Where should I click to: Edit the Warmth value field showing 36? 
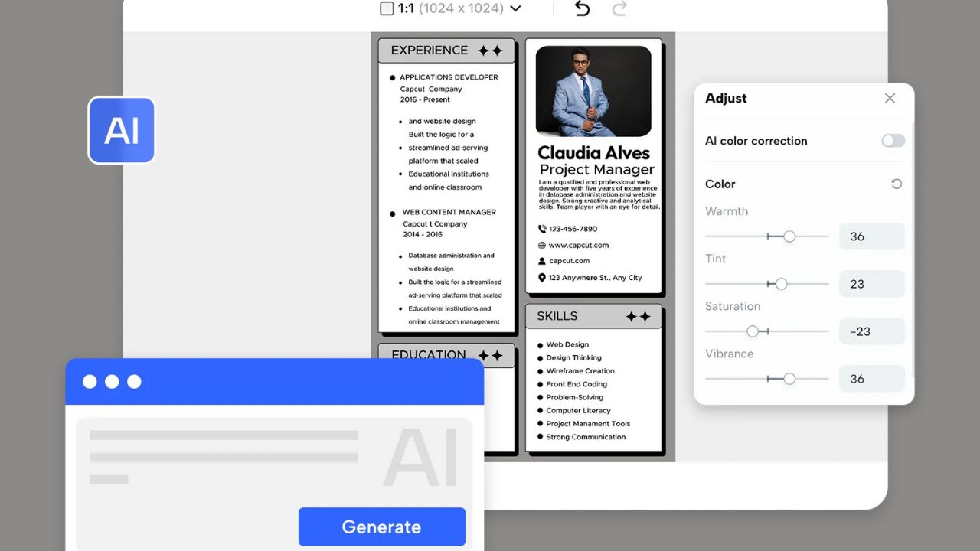pos(871,236)
